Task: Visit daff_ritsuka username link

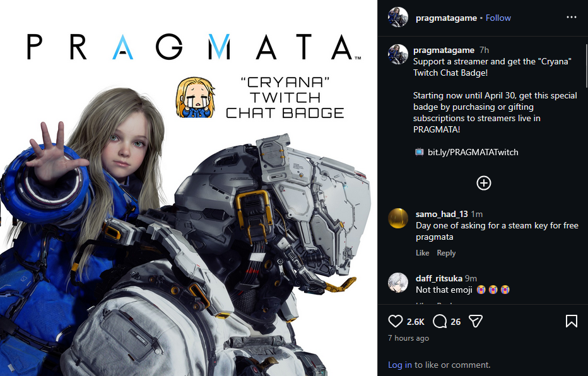Action: [x=438, y=279]
